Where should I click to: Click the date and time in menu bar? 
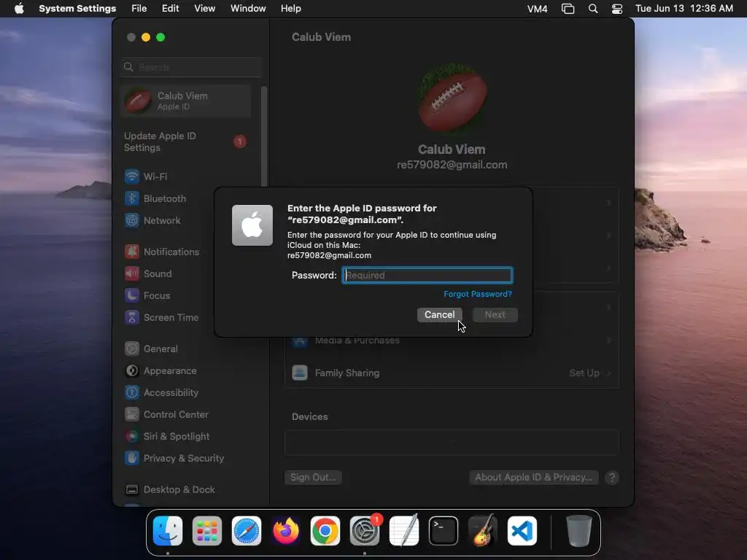pyautogui.click(x=684, y=9)
